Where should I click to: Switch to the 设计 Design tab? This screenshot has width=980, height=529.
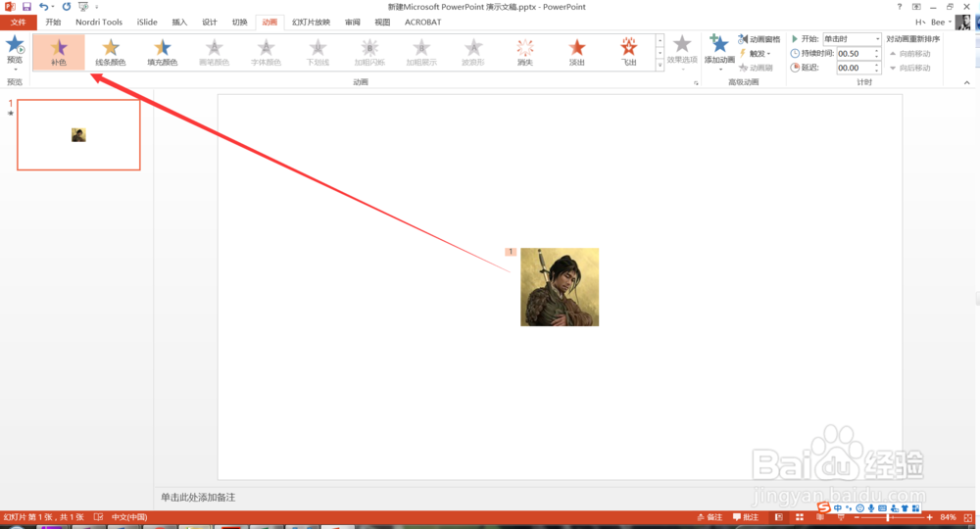(x=210, y=23)
